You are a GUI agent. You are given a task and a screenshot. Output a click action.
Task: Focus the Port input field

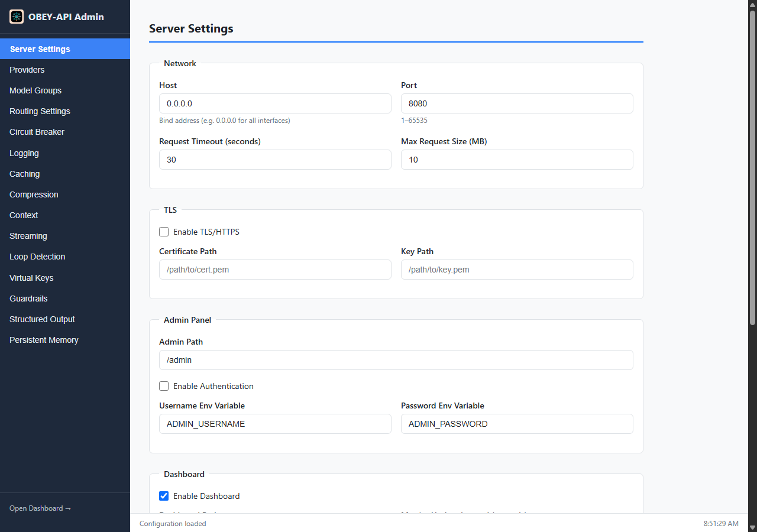point(517,103)
